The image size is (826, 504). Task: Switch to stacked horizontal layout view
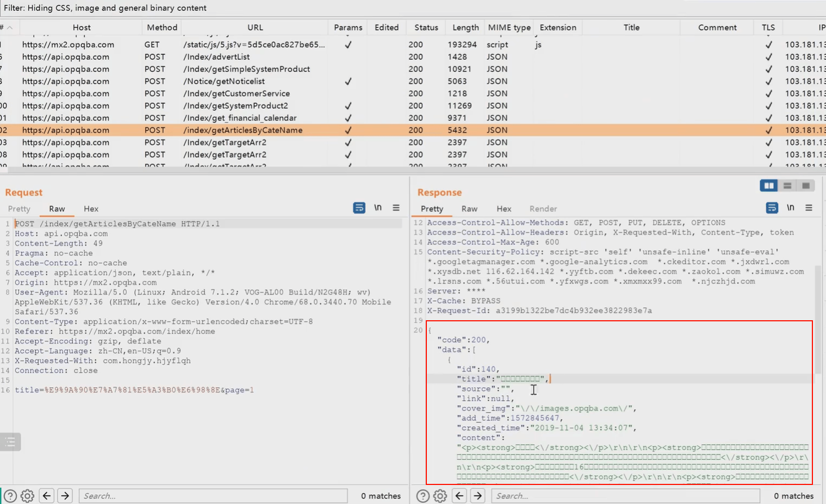point(787,186)
